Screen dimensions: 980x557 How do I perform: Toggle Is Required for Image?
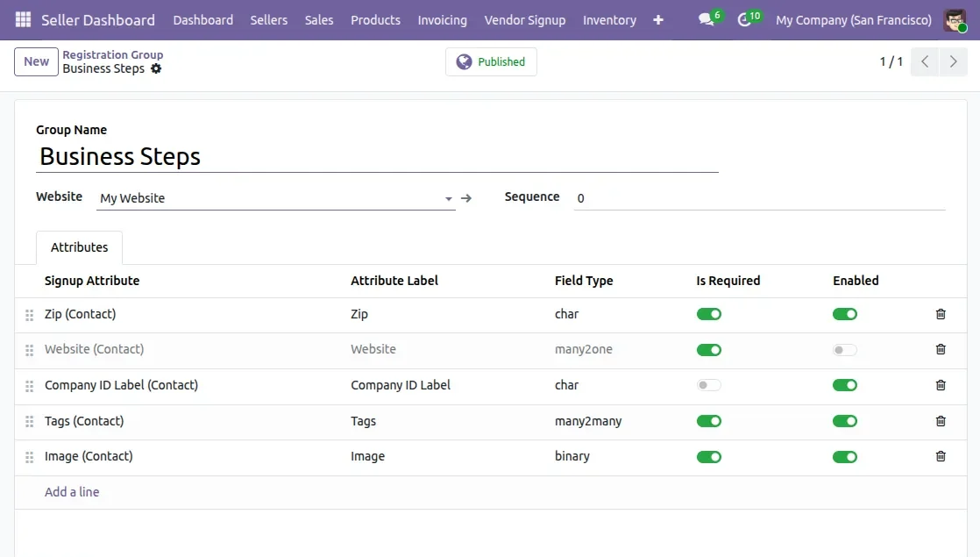[x=709, y=457]
